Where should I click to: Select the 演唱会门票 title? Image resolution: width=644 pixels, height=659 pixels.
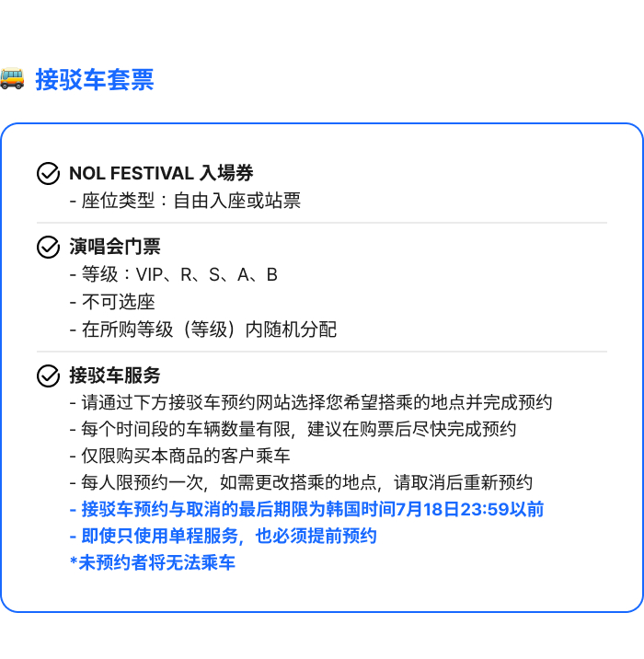pyautogui.click(x=115, y=247)
